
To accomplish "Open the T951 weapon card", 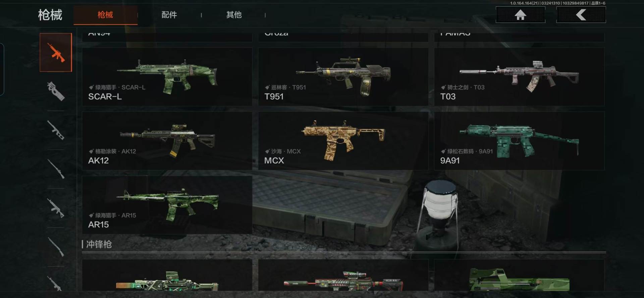I will pyautogui.click(x=343, y=77).
